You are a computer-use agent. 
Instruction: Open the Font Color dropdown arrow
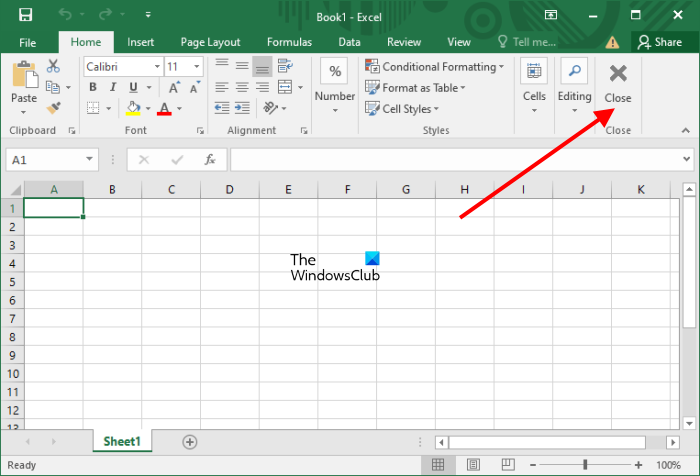pos(179,108)
